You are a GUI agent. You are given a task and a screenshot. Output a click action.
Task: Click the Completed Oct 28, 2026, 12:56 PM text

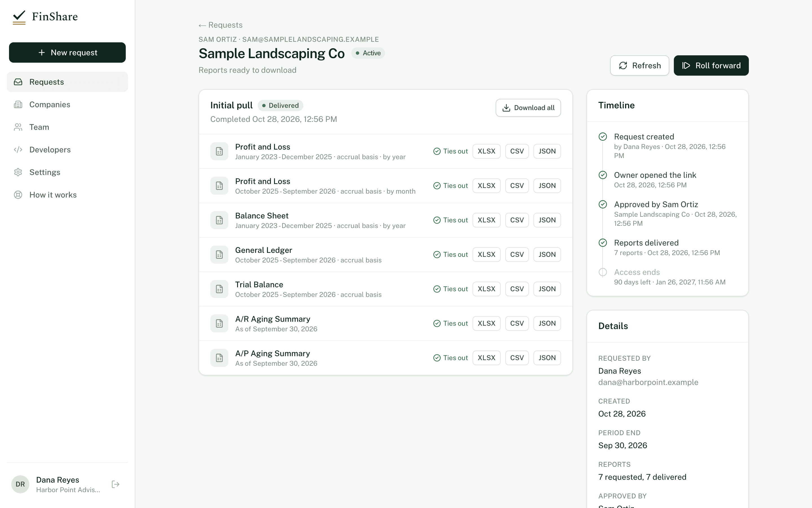(x=273, y=119)
